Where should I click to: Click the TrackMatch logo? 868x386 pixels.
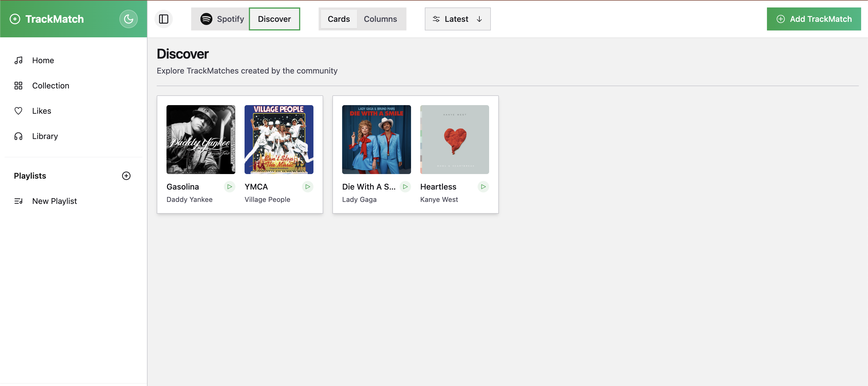[x=46, y=19]
